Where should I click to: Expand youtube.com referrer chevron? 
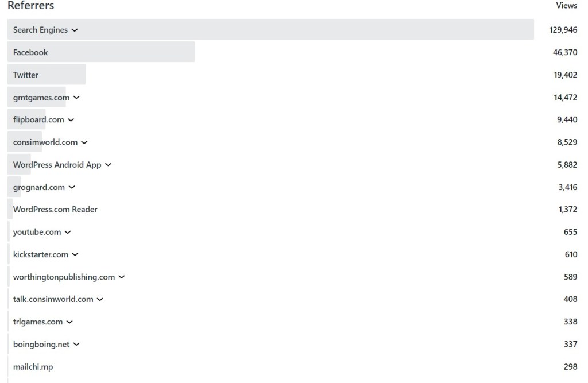click(x=68, y=233)
